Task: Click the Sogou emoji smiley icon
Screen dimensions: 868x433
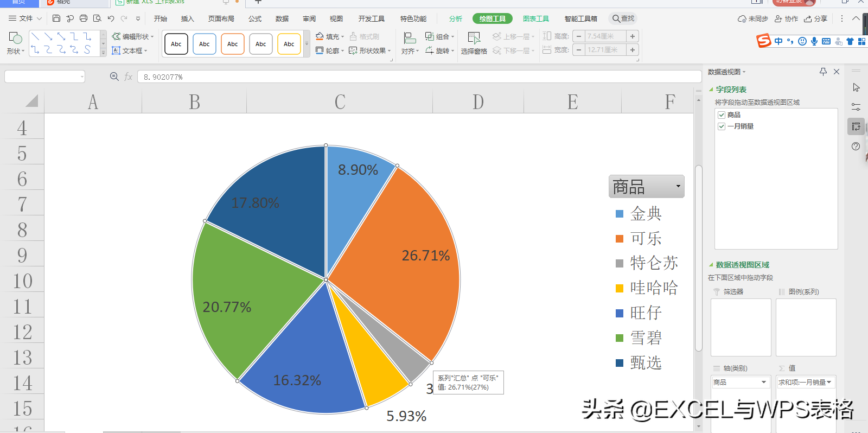Action: [x=802, y=41]
